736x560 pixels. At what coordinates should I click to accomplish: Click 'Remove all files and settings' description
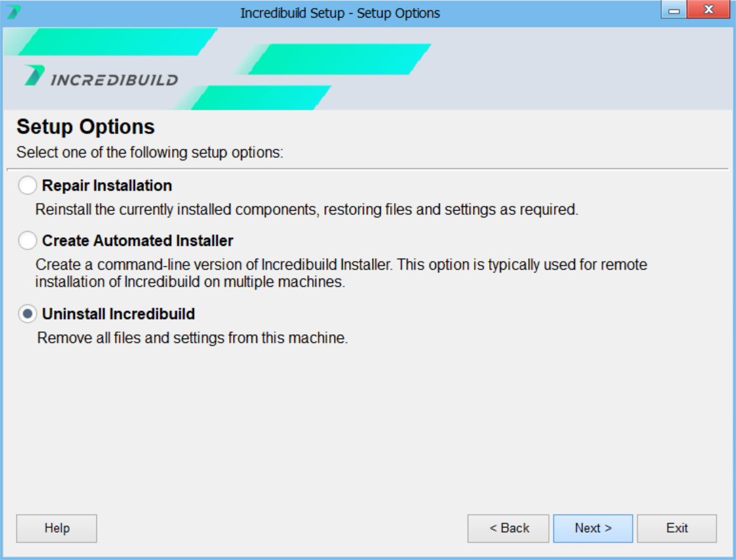[x=192, y=338]
